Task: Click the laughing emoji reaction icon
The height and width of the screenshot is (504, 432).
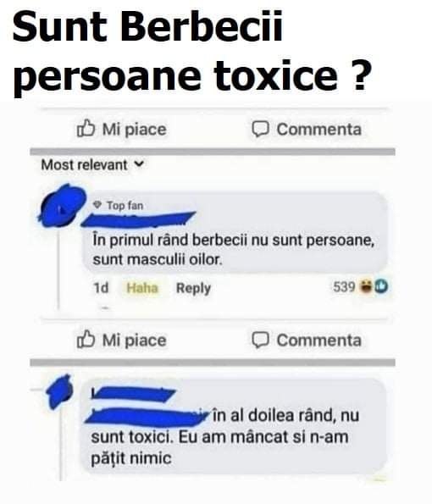Action: click(366, 286)
